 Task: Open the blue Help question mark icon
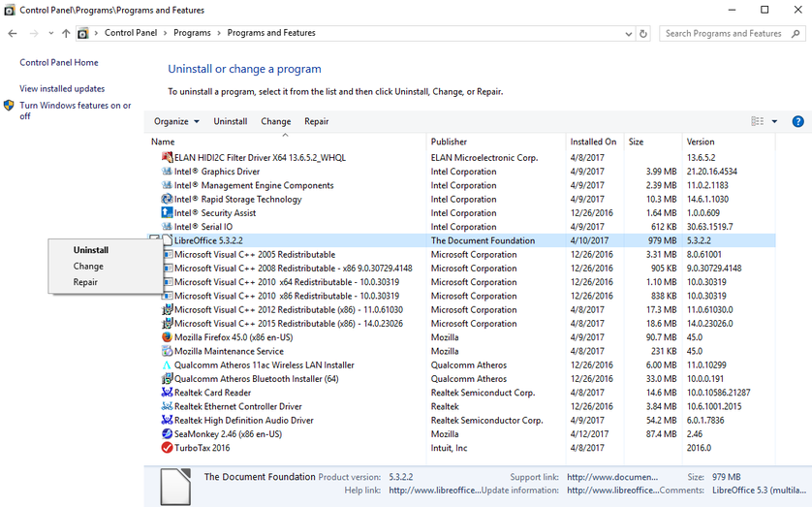coord(798,122)
